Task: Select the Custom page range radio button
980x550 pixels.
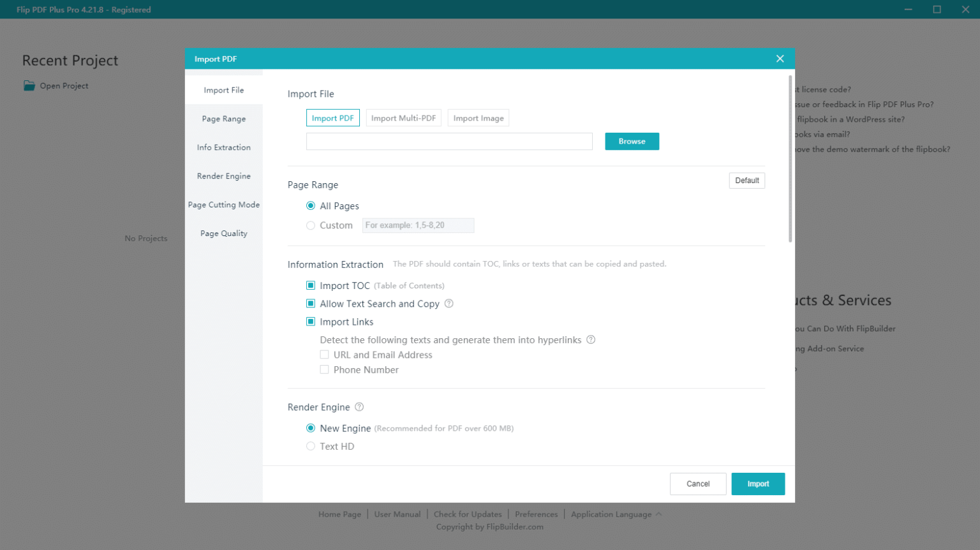Action: click(x=311, y=225)
